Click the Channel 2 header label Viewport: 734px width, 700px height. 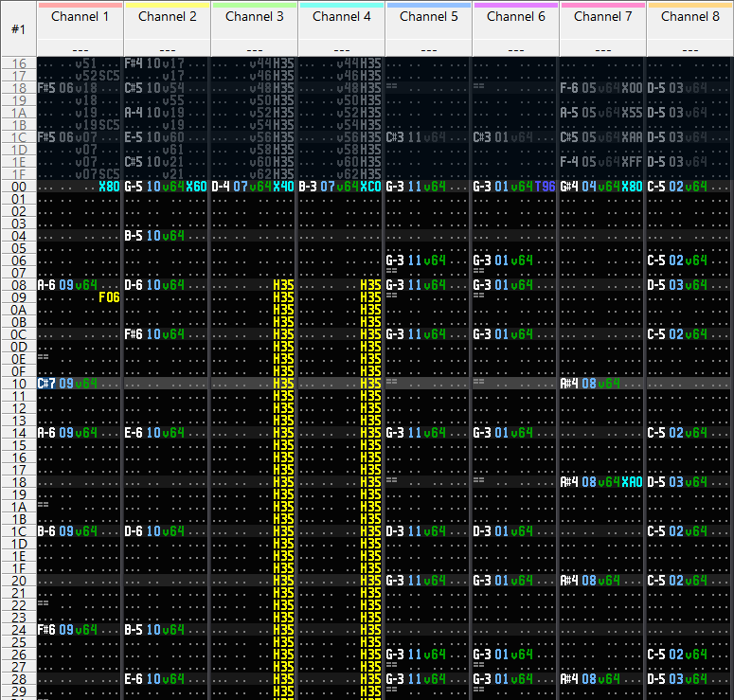167,17
